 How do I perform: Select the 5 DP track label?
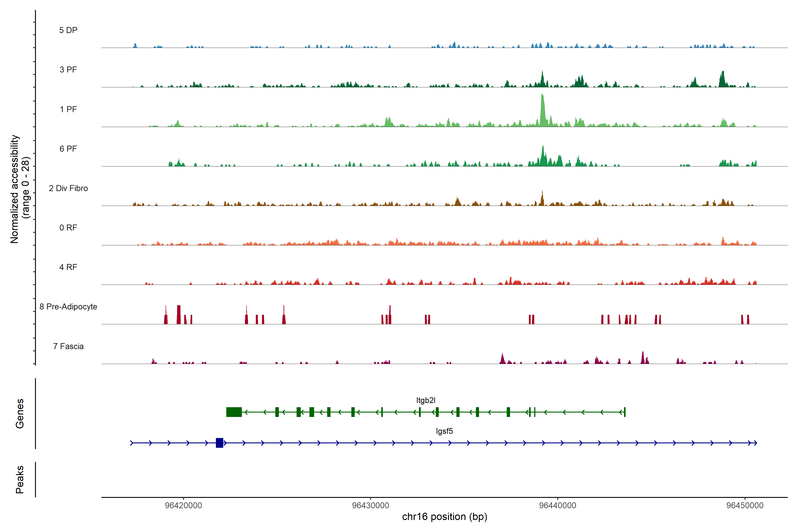[x=68, y=30]
